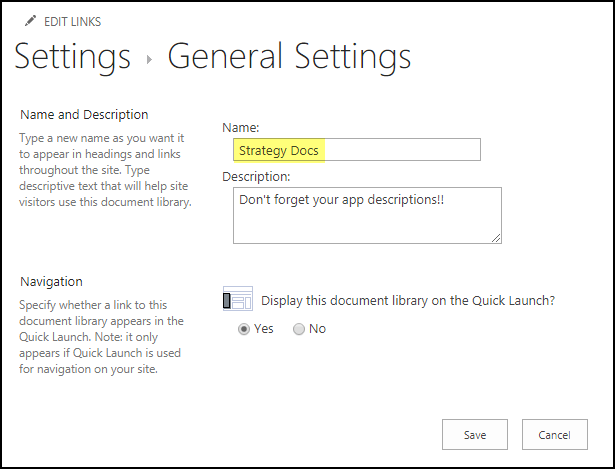615x469 pixels.
Task: Click the "Display this document library" question text
Action: coord(407,299)
